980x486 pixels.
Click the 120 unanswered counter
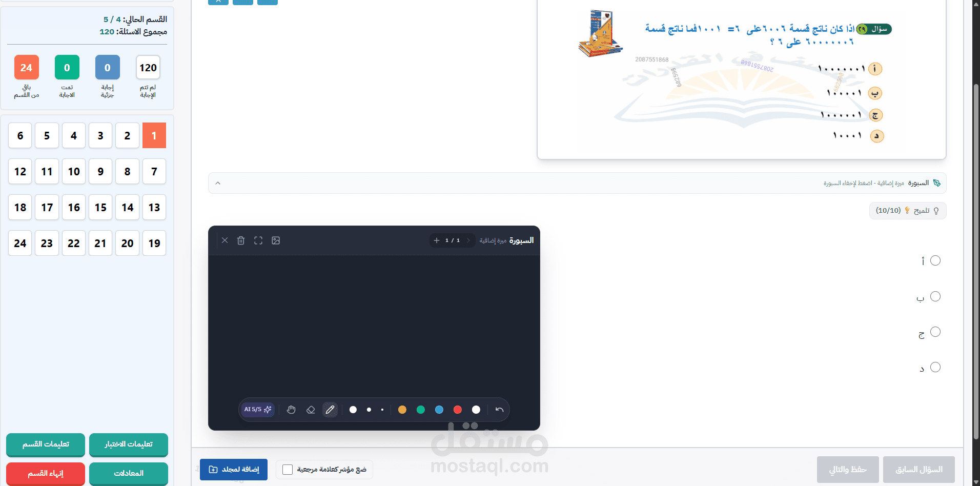(x=148, y=67)
